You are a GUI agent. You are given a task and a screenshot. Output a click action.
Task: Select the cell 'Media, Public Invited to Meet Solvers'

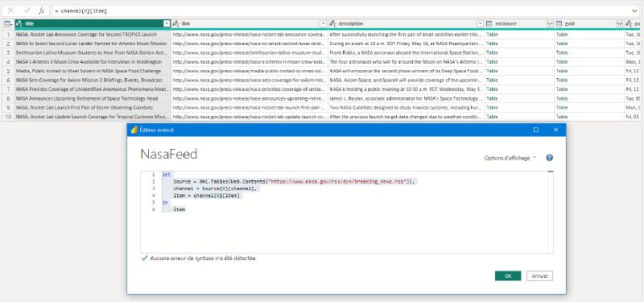(x=93, y=71)
